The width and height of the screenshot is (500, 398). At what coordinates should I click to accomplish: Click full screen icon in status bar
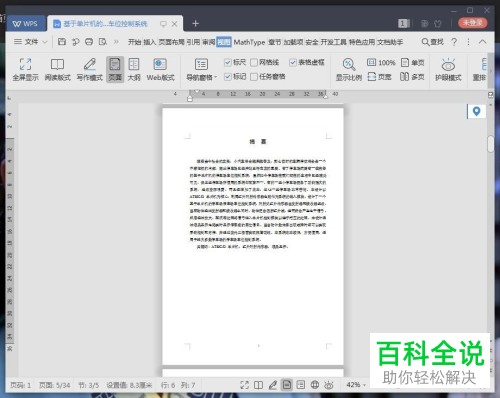[x=244, y=385]
